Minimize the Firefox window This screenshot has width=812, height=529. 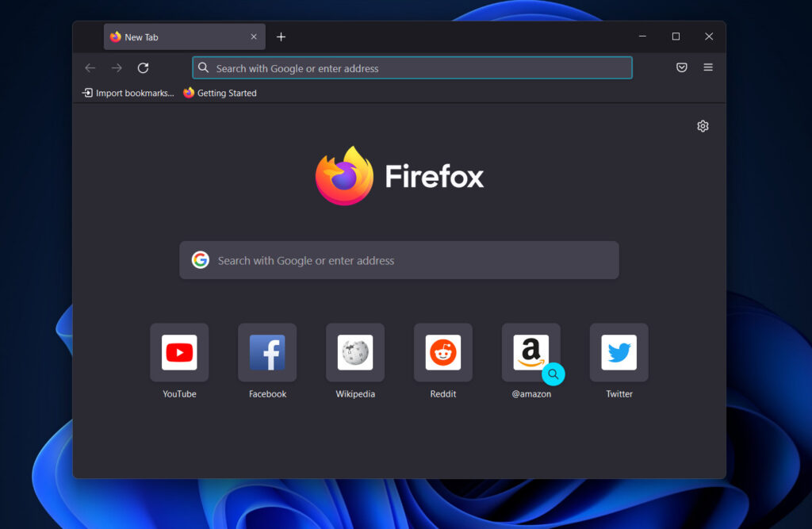pyautogui.click(x=642, y=36)
